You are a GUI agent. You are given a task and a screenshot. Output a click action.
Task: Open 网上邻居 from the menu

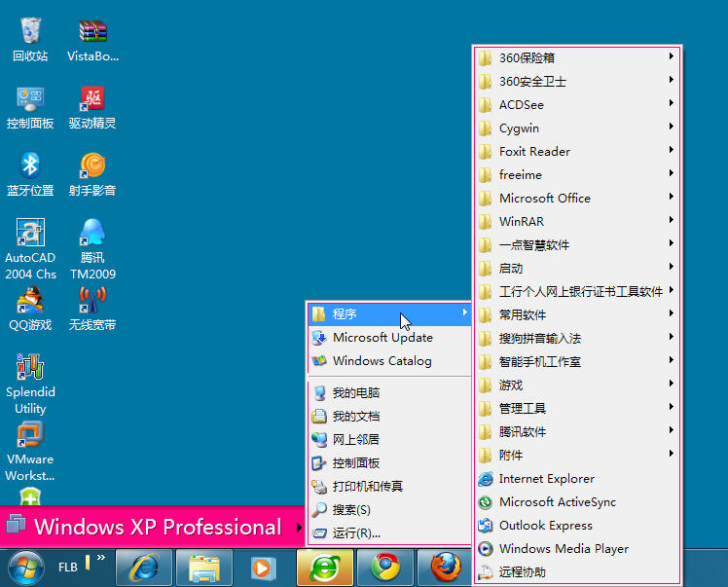389,439
